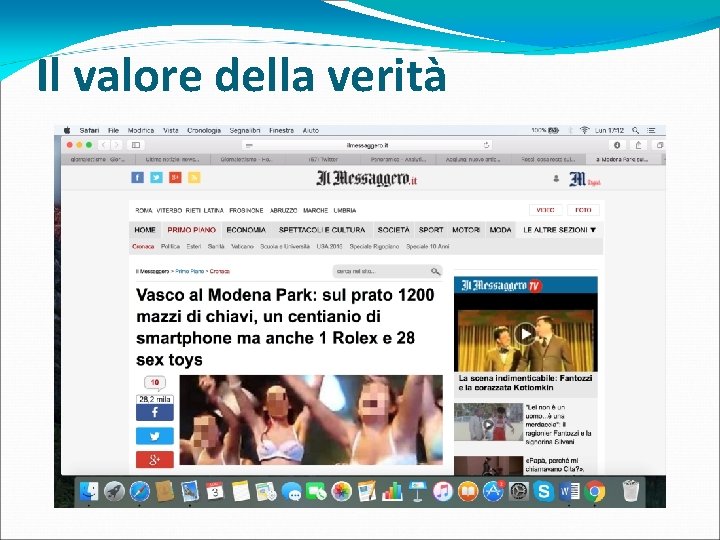Open App Store from the Dock

[493, 491]
